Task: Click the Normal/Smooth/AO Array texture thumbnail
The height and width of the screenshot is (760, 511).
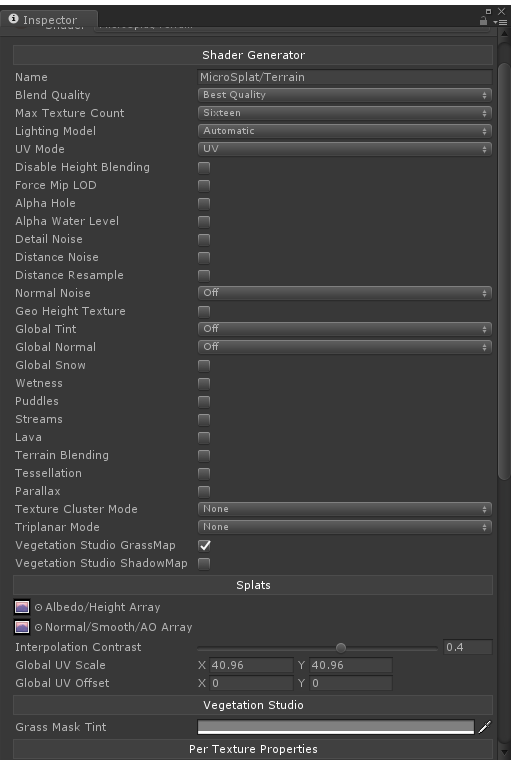Action: (22, 627)
